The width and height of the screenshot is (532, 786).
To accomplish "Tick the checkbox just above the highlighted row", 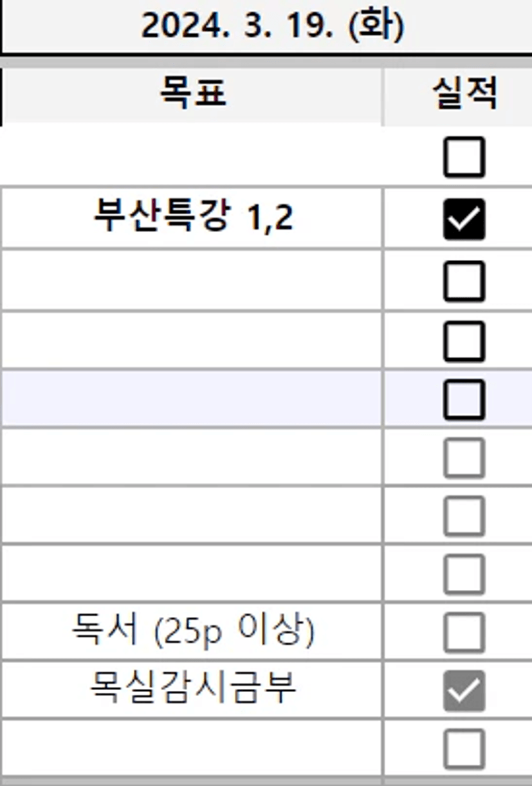I will [x=464, y=341].
